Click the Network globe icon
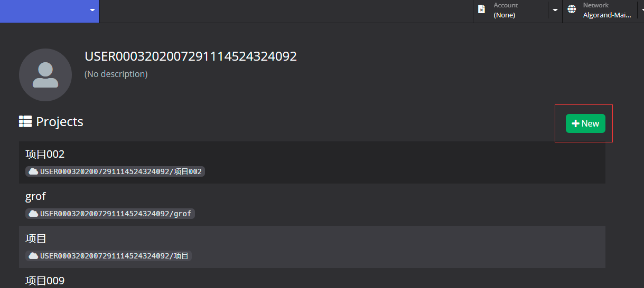 [572, 9]
